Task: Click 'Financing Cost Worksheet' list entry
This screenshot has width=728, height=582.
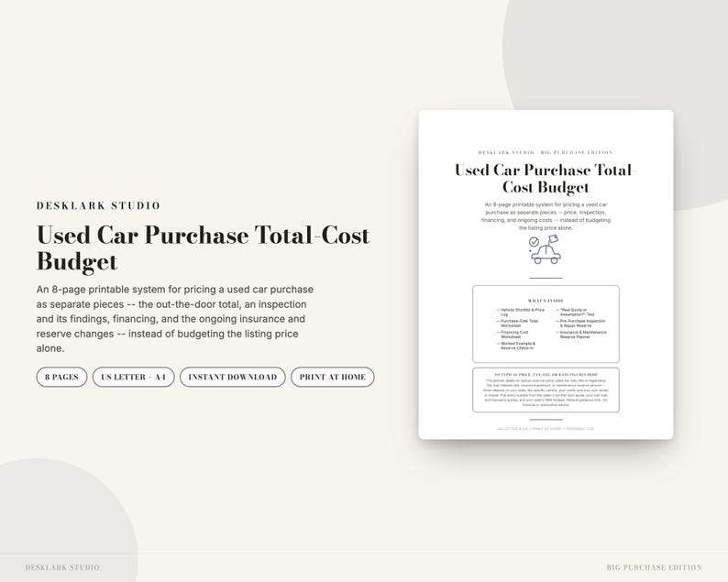Action: tap(513, 335)
